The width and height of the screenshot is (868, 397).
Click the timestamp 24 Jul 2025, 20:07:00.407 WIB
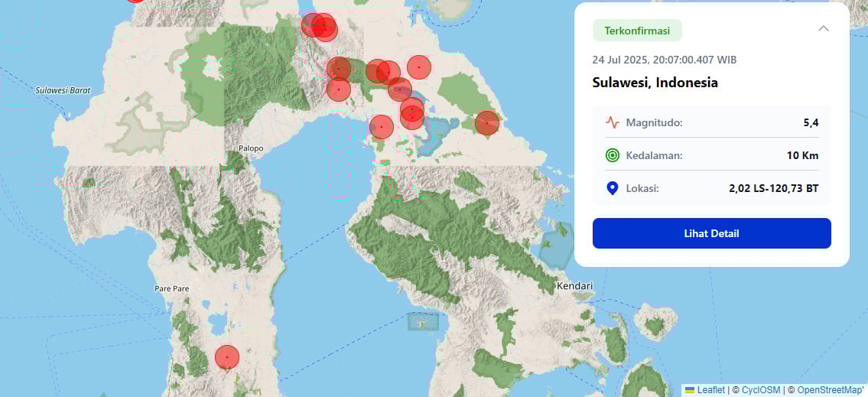(x=665, y=60)
